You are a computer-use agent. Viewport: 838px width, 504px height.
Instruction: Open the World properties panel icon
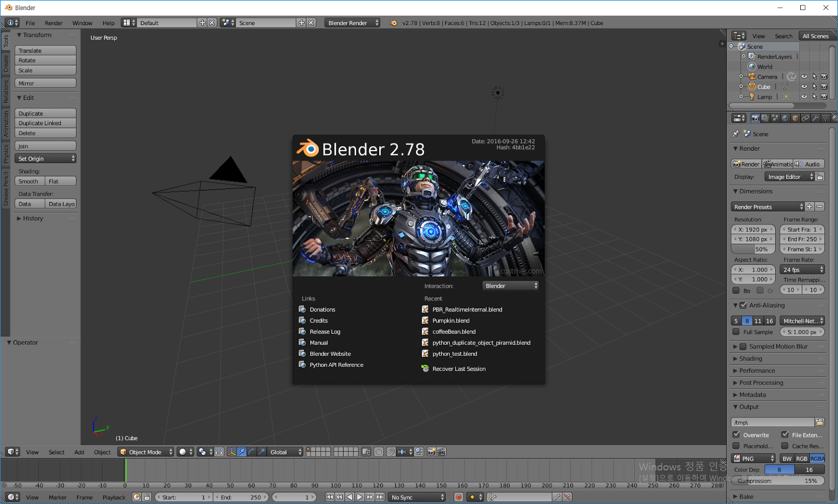tap(785, 119)
